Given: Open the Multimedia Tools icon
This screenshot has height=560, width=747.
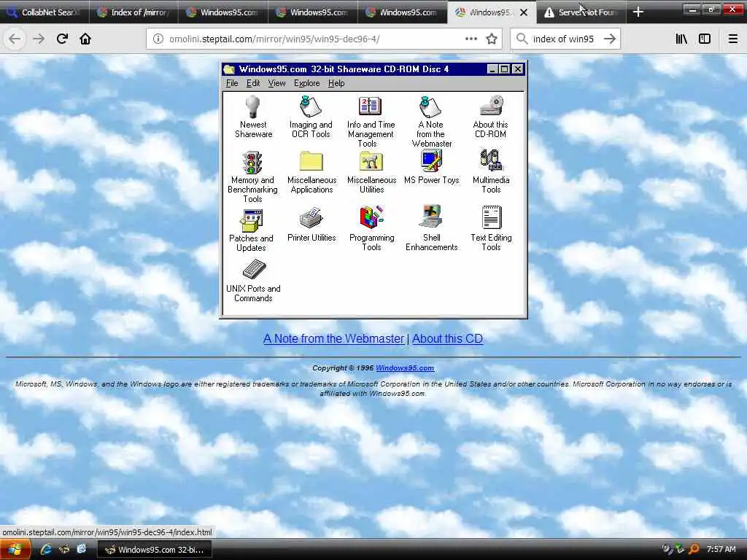Looking at the screenshot, I should pos(491,160).
